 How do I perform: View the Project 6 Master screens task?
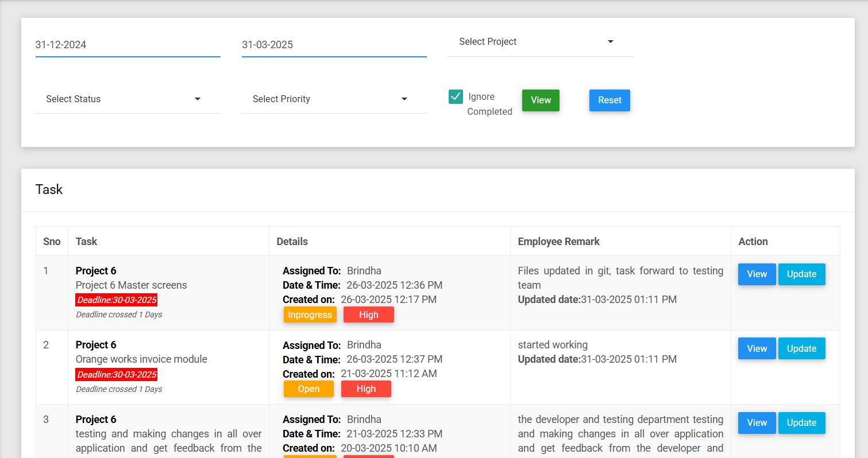[757, 274]
